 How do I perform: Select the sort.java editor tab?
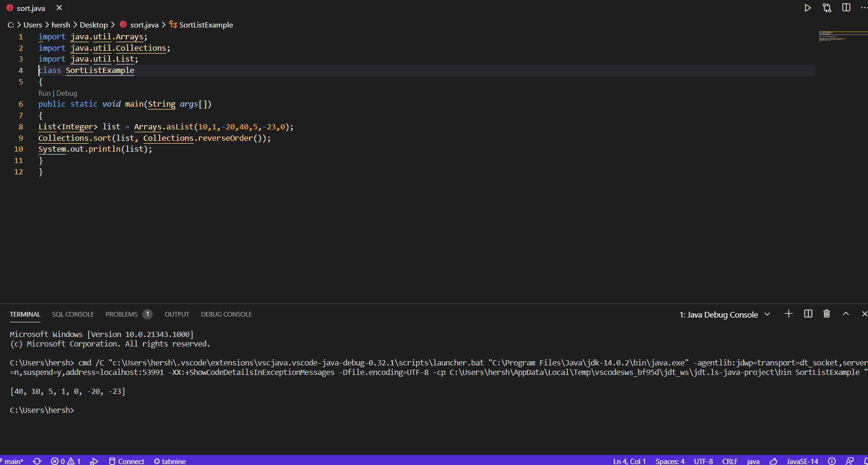(x=31, y=8)
